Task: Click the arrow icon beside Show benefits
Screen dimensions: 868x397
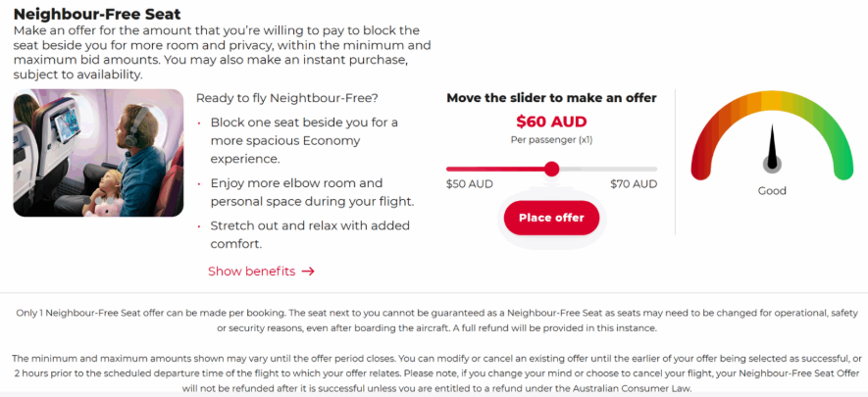Action: click(308, 272)
